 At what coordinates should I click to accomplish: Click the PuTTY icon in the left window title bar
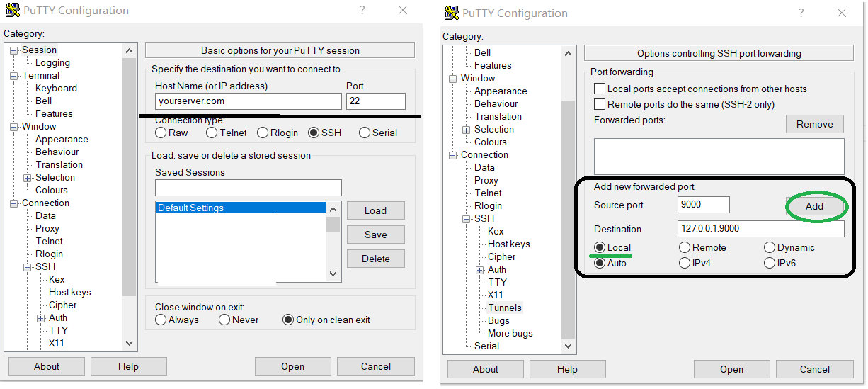pyautogui.click(x=13, y=11)
